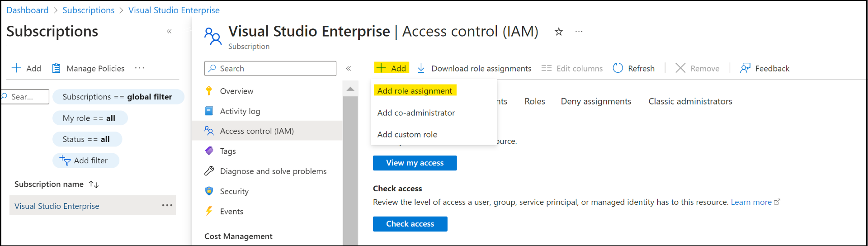This screenshot has width=868, height=246.
Task: Click the View my access button
Action: click(x=415, y=163)
